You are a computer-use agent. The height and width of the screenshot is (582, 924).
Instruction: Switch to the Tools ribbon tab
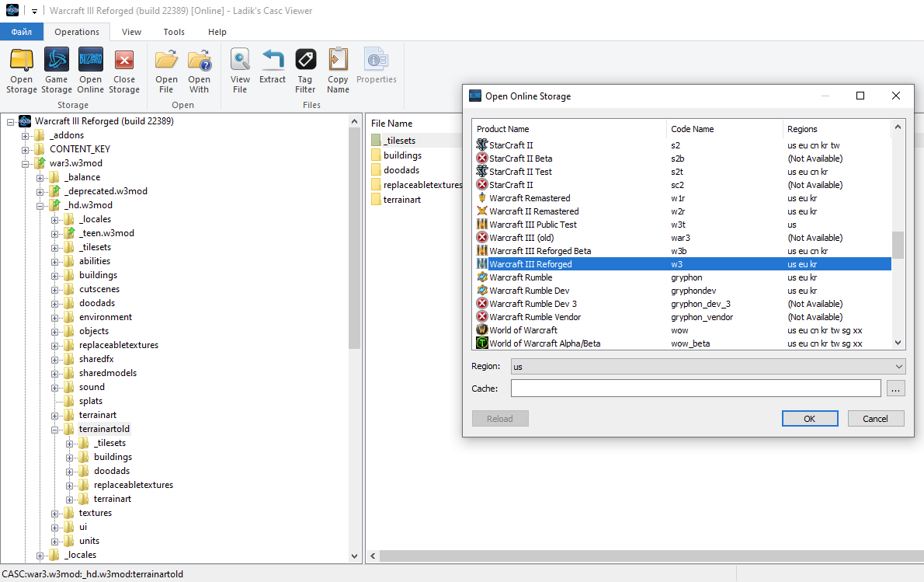[x=174, y=32]
